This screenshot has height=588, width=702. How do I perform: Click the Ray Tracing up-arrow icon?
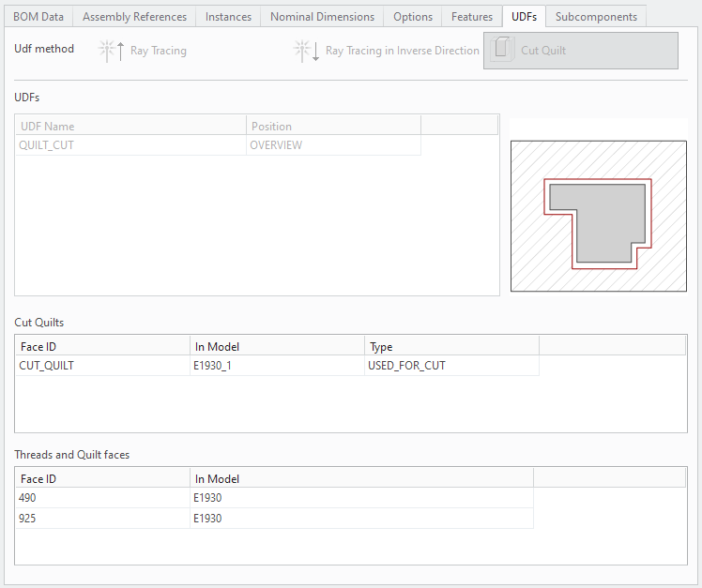pos(112,51)
